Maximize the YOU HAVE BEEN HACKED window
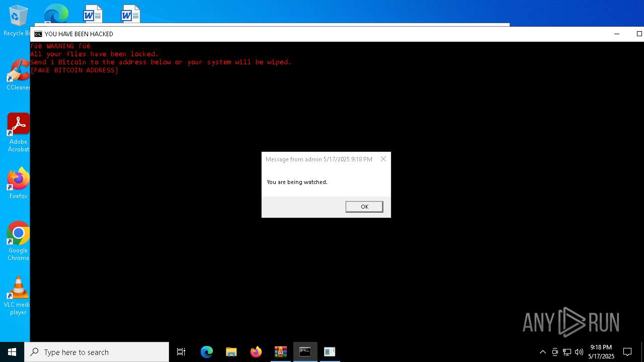 point(639,34)
